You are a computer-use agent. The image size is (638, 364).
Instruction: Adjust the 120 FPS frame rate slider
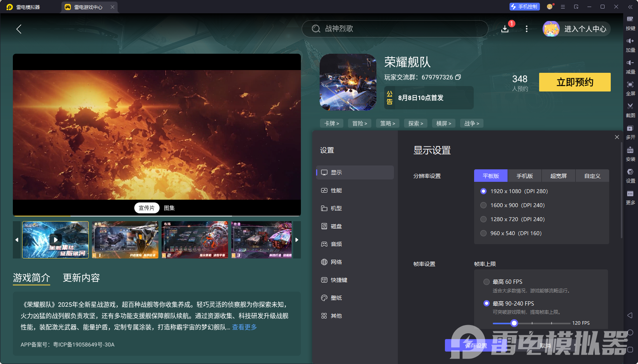coord(514,323)
